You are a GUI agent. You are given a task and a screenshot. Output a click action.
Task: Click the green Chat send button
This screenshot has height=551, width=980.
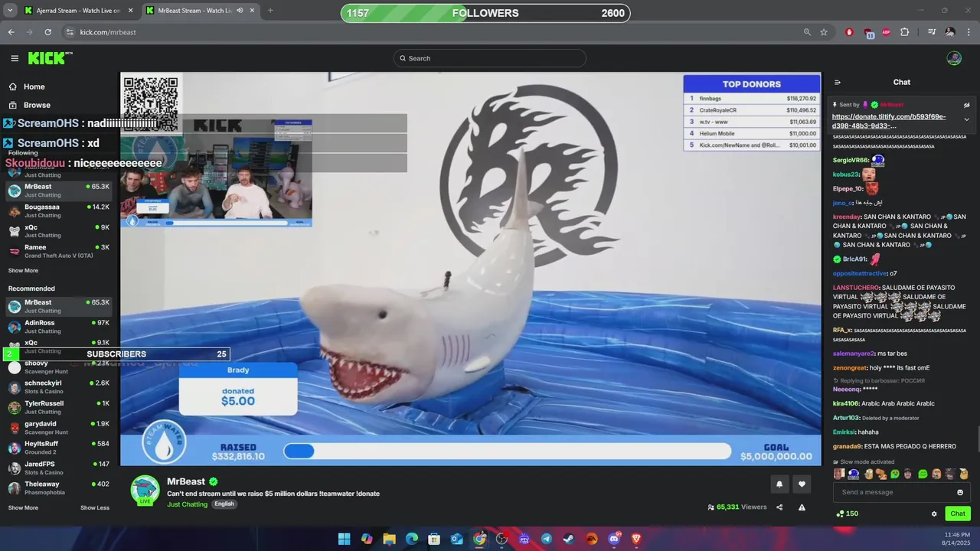958,514
